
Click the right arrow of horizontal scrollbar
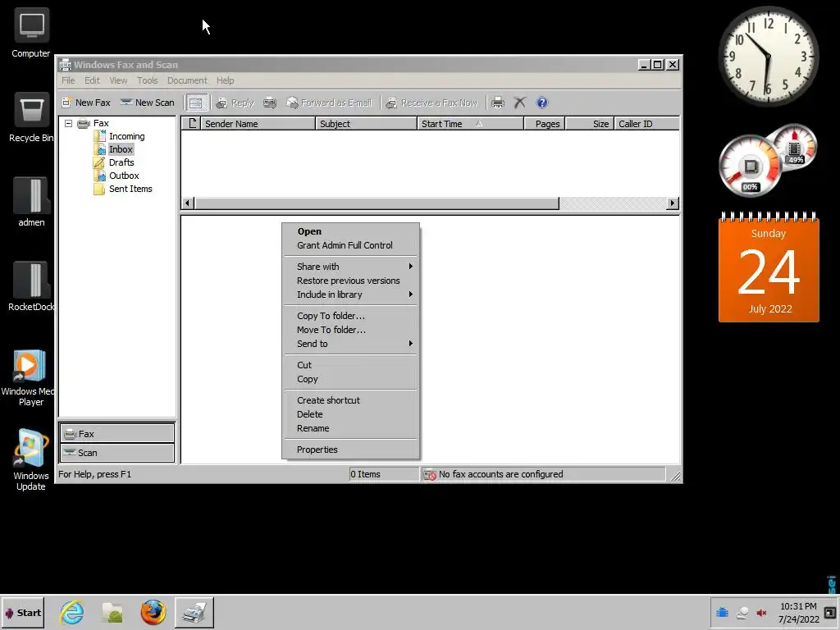[673, 203]
